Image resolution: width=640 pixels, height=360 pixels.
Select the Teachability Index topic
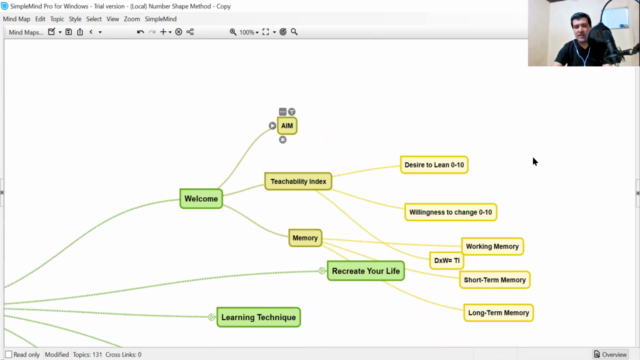298,181
